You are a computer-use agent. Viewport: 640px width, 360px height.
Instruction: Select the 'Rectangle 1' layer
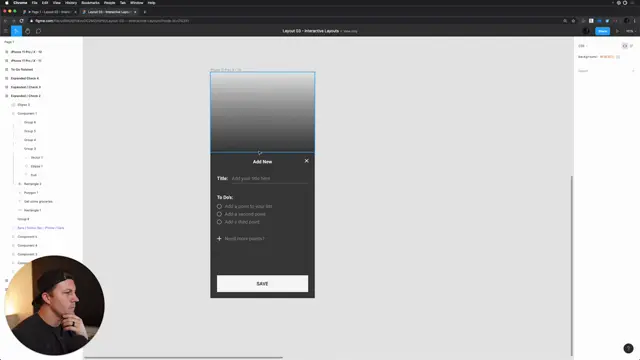tap(32, 210)
